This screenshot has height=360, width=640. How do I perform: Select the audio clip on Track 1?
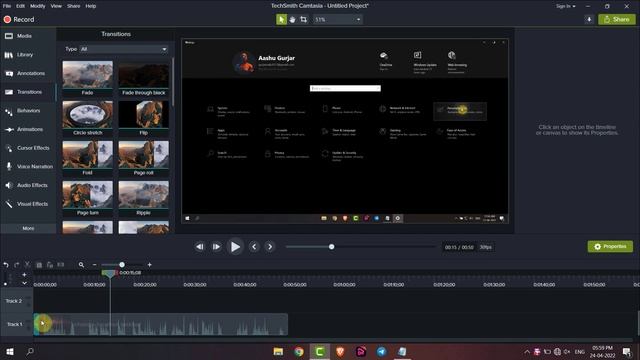[161, 324]
